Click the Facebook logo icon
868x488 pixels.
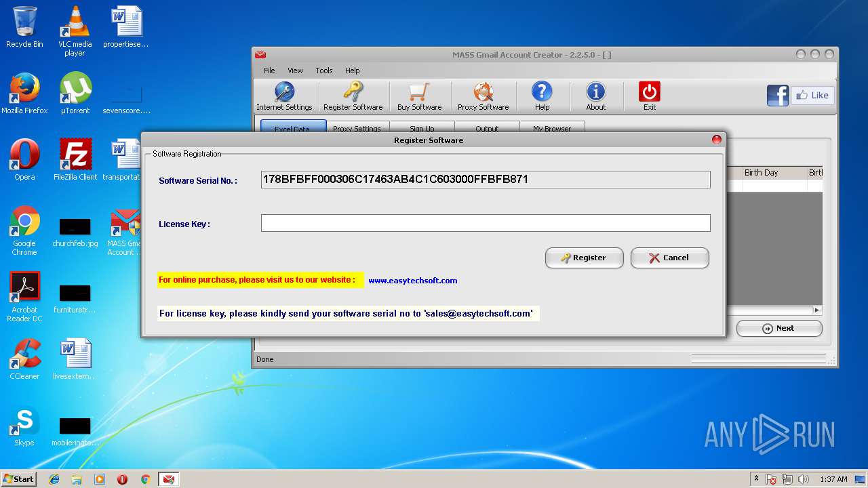click(x=778, y=96)
